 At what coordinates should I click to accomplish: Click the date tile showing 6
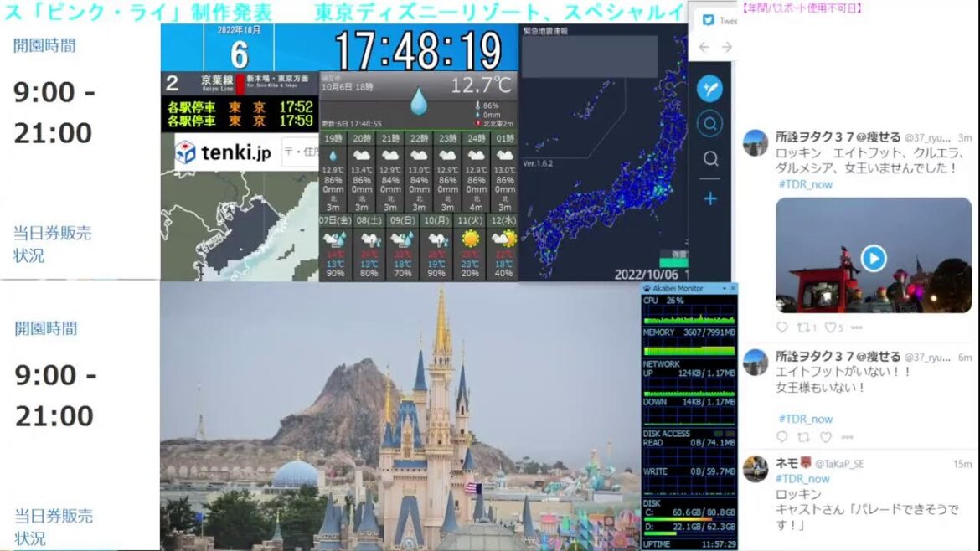(239, 48)
